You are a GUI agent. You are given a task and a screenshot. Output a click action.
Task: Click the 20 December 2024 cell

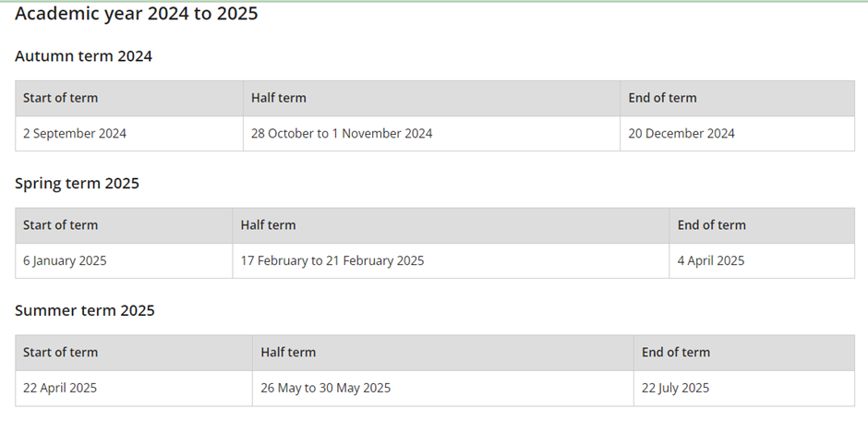coord(738,133)
